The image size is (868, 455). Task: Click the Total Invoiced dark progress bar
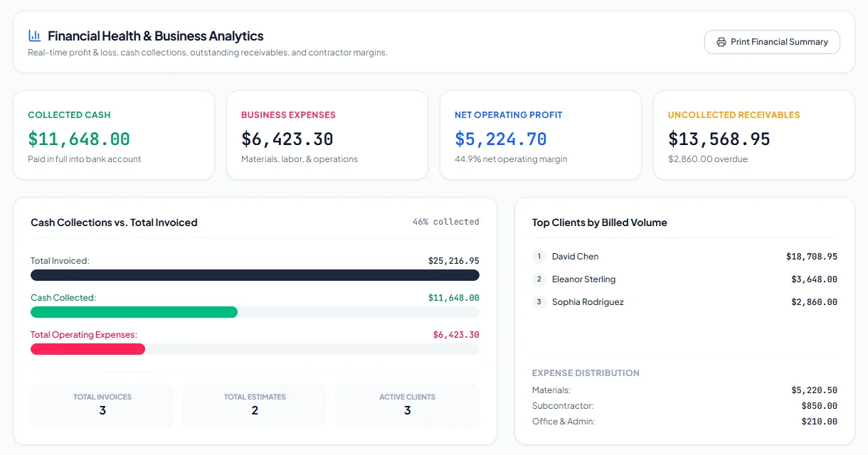tap(255, 275)
